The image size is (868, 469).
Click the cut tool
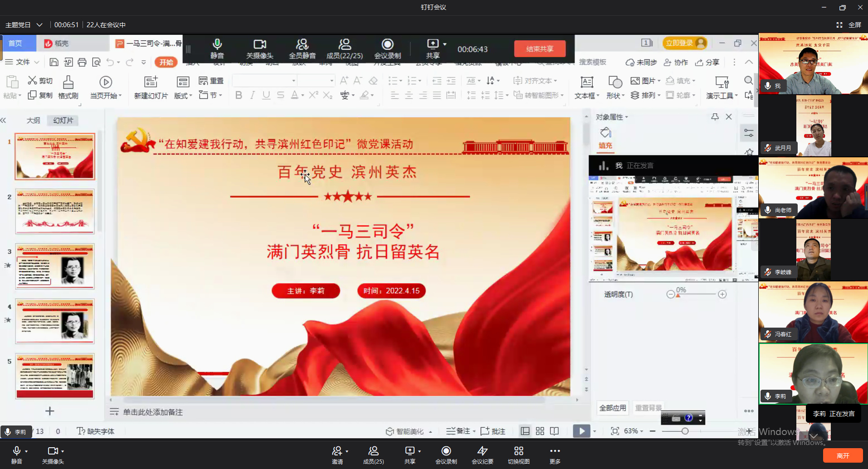(x=40, y=81)
